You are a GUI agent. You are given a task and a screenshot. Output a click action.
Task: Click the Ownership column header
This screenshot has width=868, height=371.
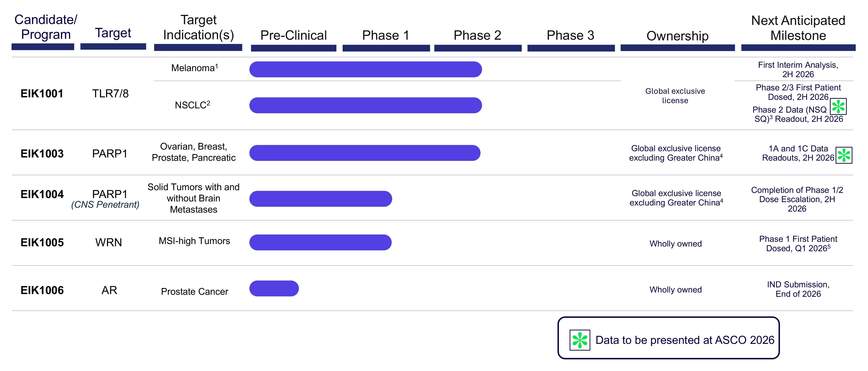[x=677, y=36]
